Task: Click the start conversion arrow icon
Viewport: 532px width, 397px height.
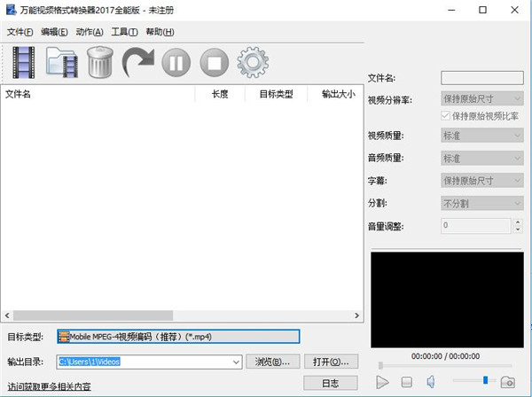Action: tap(137, 63)
